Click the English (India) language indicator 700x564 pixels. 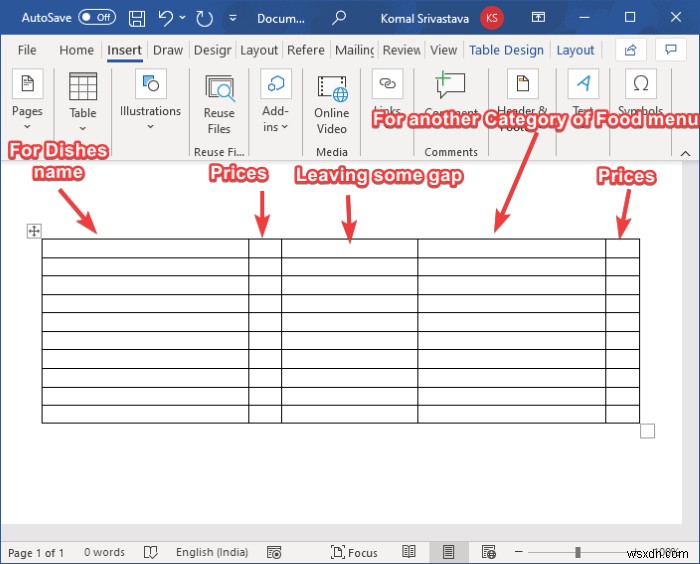pyautogui.click(x=212, y=552)
